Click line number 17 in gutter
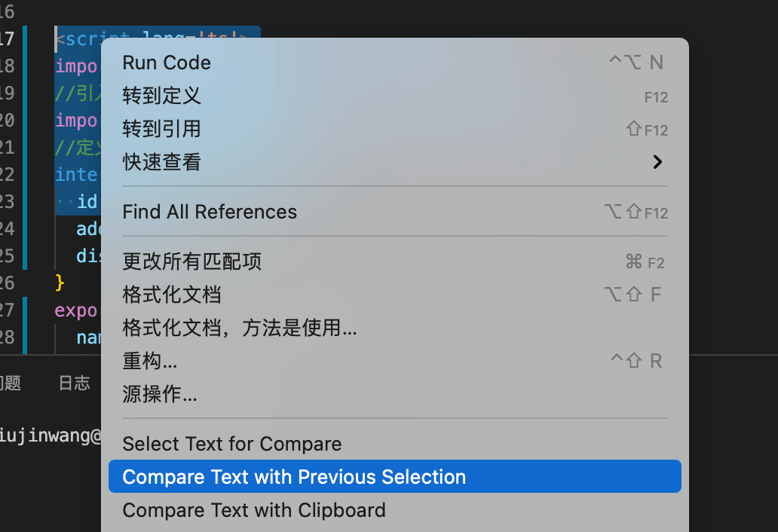Image resolution: width=778 pixels, height=532 pixels. 7,38
